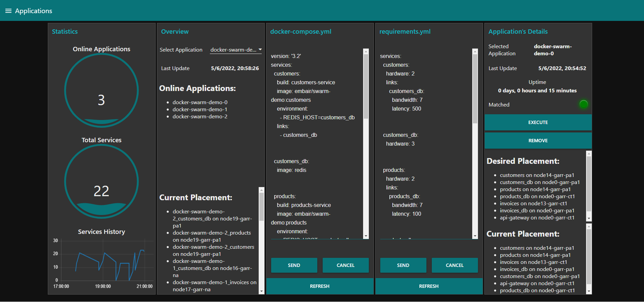Click 'image: redis' line
The height and width of the screenshot is (302, 644).
[292, 170]
